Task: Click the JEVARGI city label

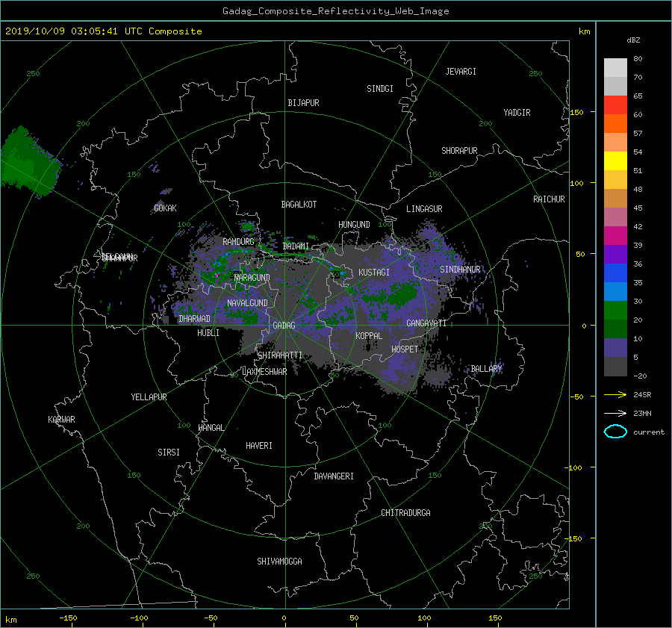Action: click(x=460, y=72)
